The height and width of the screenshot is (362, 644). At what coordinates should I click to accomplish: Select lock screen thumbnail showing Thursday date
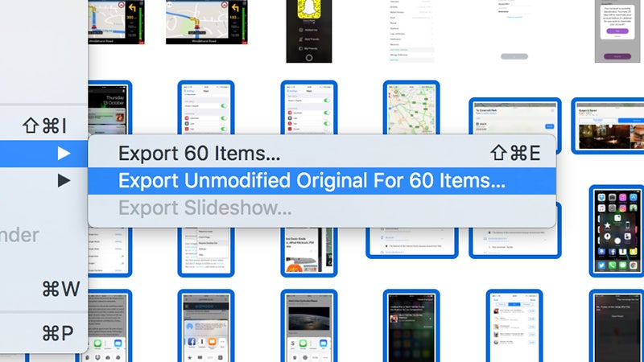[109, 108]
